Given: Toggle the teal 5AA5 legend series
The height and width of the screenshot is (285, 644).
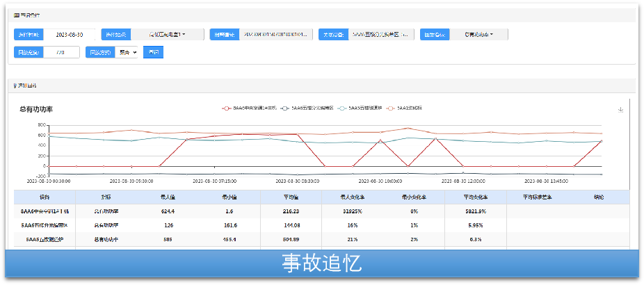Looking at the screenshot, I should pos(364,108).
